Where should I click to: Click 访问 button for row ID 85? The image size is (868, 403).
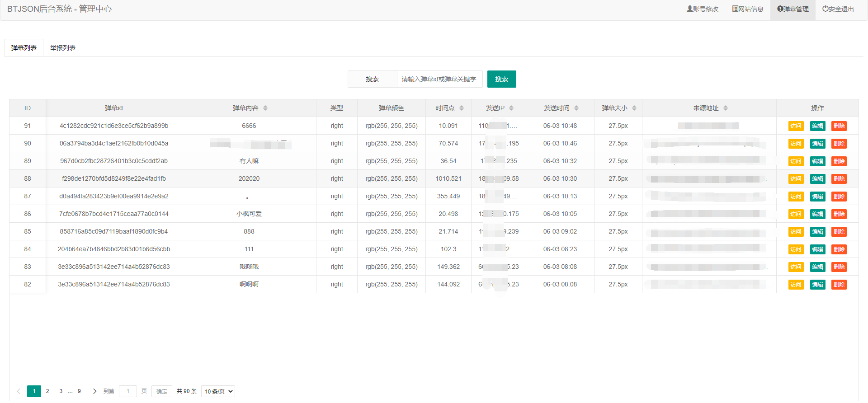[796, 232]
